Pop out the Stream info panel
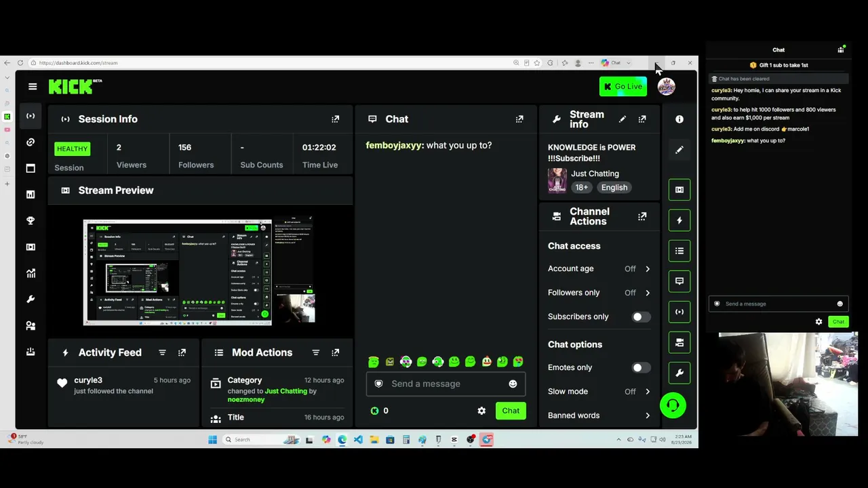The image size is (868, 488). [x=642, y=119]
